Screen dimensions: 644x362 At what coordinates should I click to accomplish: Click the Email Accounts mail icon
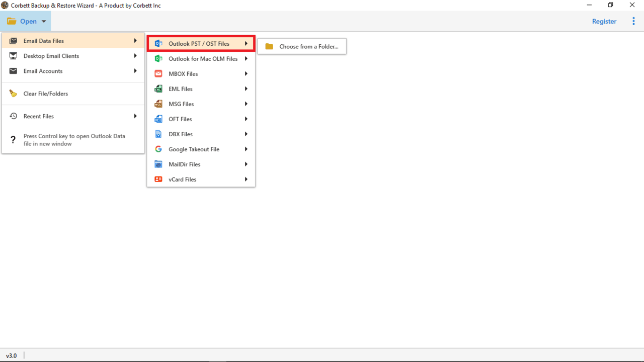point(14,71)
